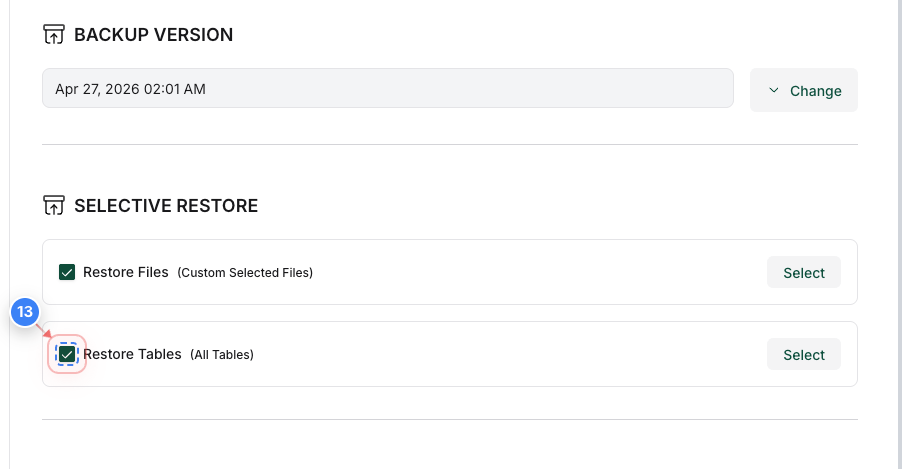This screenshot has height=469, width=914.
Task: Click the vertical scrollbar on right edge
Action: tap(901, 234)
